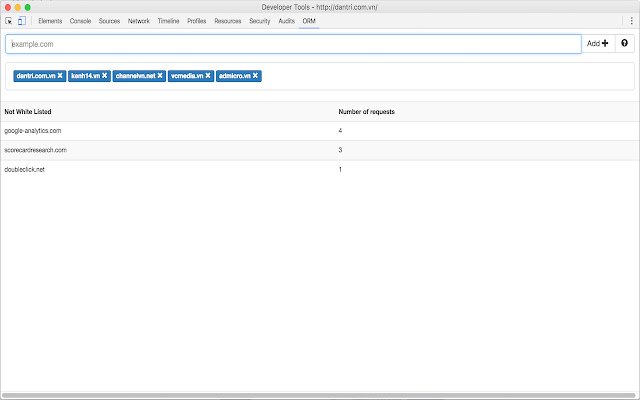Open the Resources tab
The image size is (640, 400).
coord(228,21)
